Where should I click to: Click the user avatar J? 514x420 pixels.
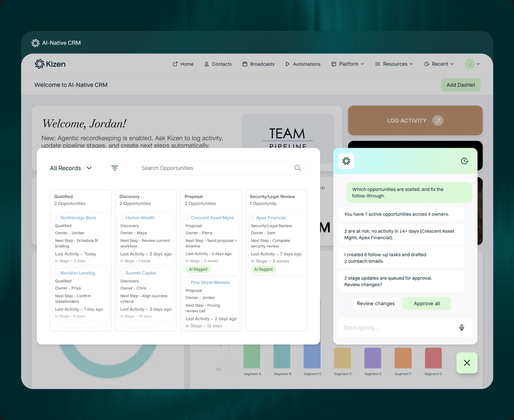pos(470,64)
